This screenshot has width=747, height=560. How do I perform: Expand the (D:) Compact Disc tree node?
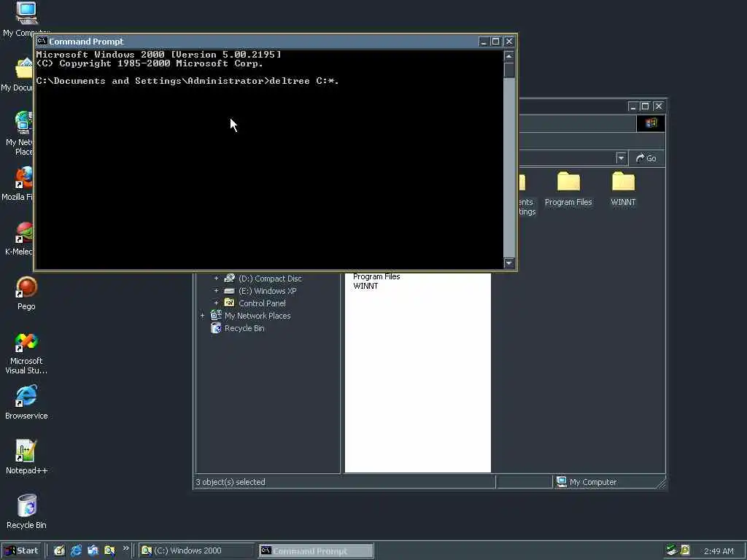[x=216, y=278]
